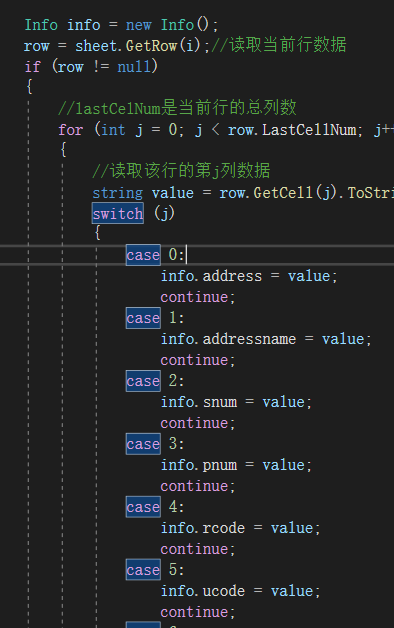Image resolution: width=394 pixels, height=628 pixels.
Task: Click the case 5 keyword
Action: [x=143, y=570]
